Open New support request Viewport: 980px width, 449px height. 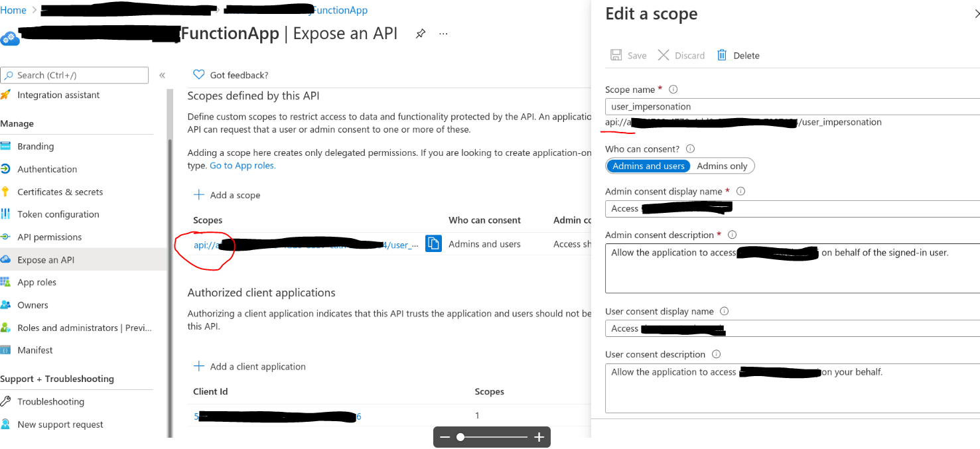point(60,424)
